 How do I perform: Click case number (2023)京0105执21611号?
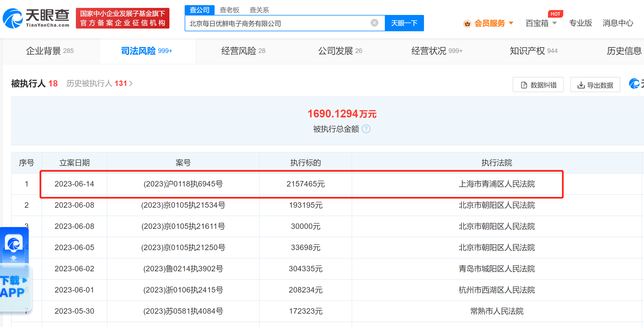point(183,226)
